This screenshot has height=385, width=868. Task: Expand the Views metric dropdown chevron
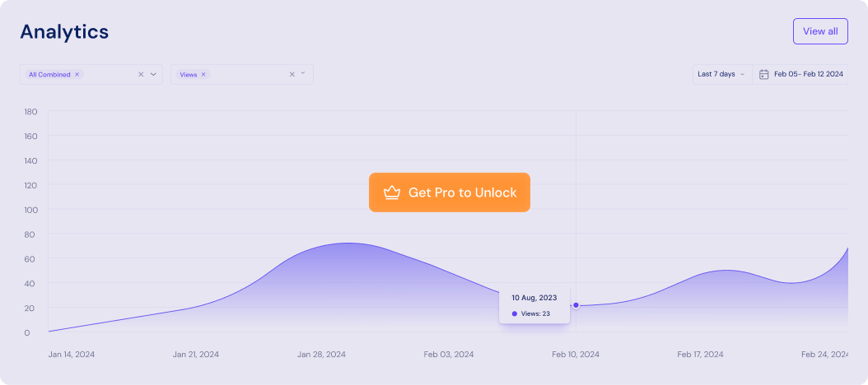pyautogui.click(x=303, y=73)
